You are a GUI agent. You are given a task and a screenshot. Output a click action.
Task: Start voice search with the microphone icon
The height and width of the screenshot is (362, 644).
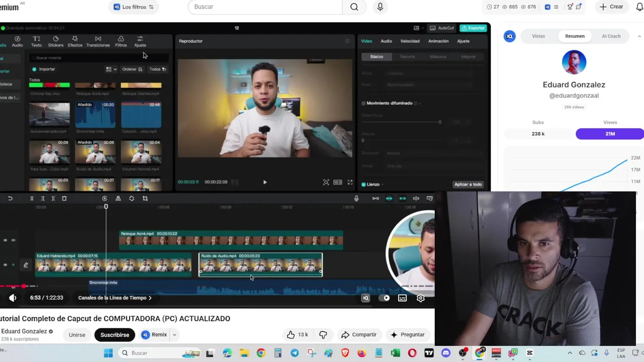[380, 7]
